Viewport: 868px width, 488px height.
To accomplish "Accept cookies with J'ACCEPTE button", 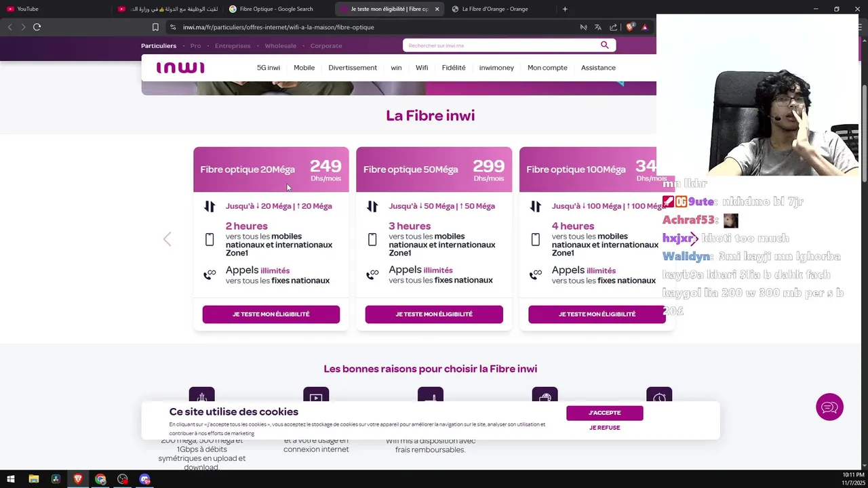I will [605, 413].
